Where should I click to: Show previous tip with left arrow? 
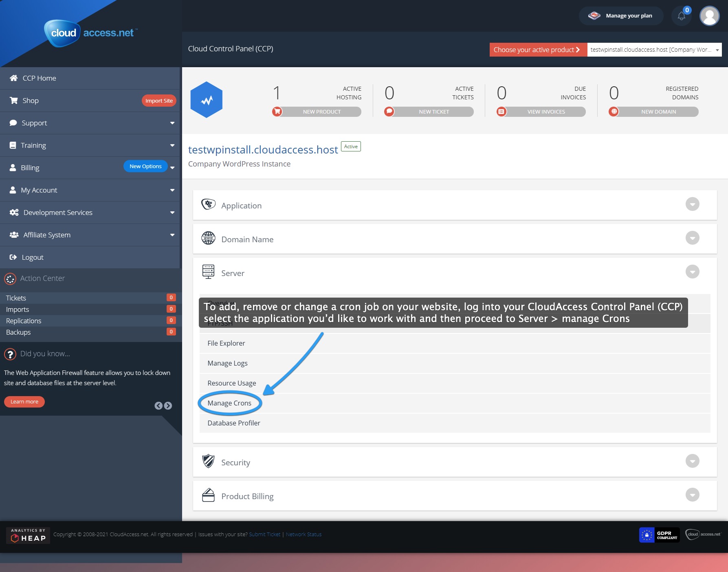[x=158, y=405]
